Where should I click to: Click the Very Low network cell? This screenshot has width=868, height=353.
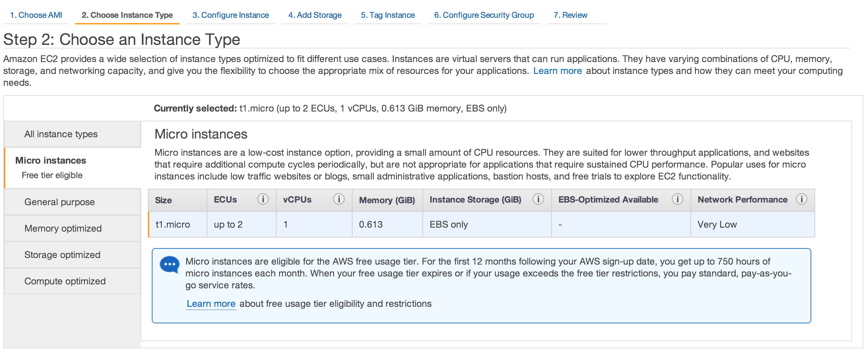pyautogui.click(x=752, y=224)
